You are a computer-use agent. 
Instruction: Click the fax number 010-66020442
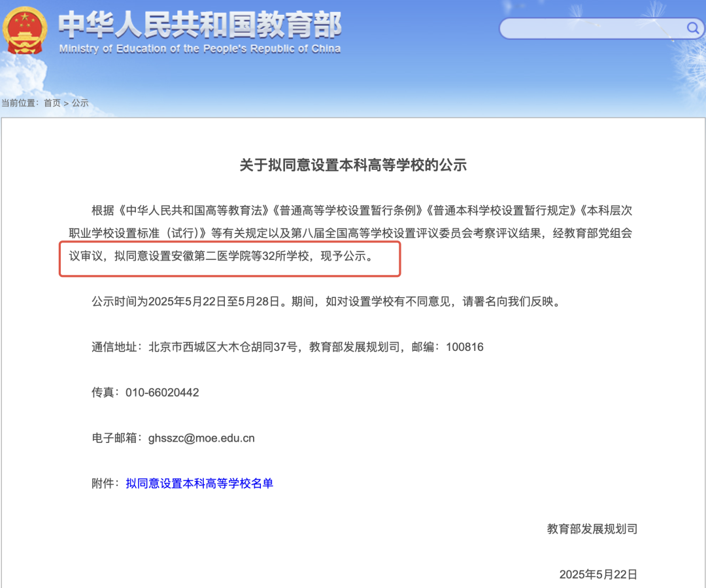[162, 393]
